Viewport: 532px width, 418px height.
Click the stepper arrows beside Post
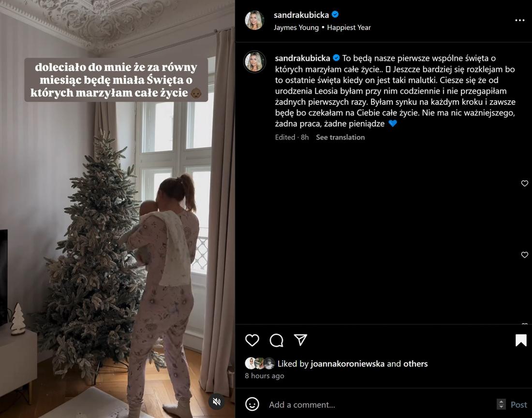point(501,404)
